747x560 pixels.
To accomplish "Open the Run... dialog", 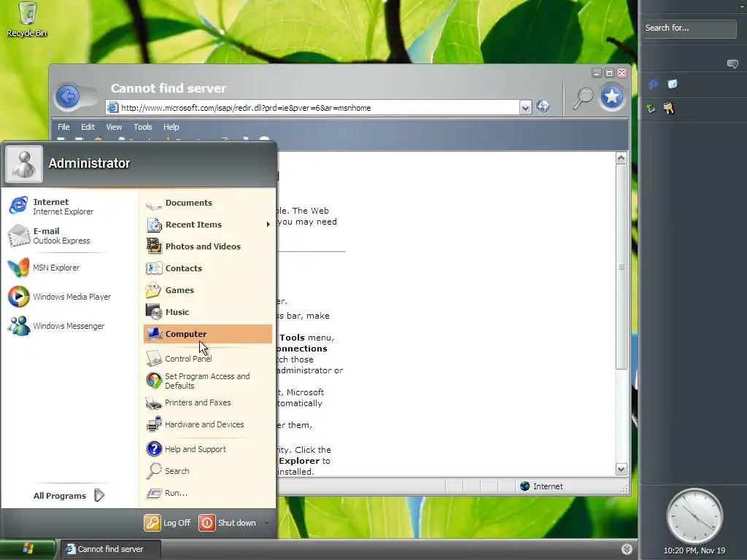I will point(208,493).
